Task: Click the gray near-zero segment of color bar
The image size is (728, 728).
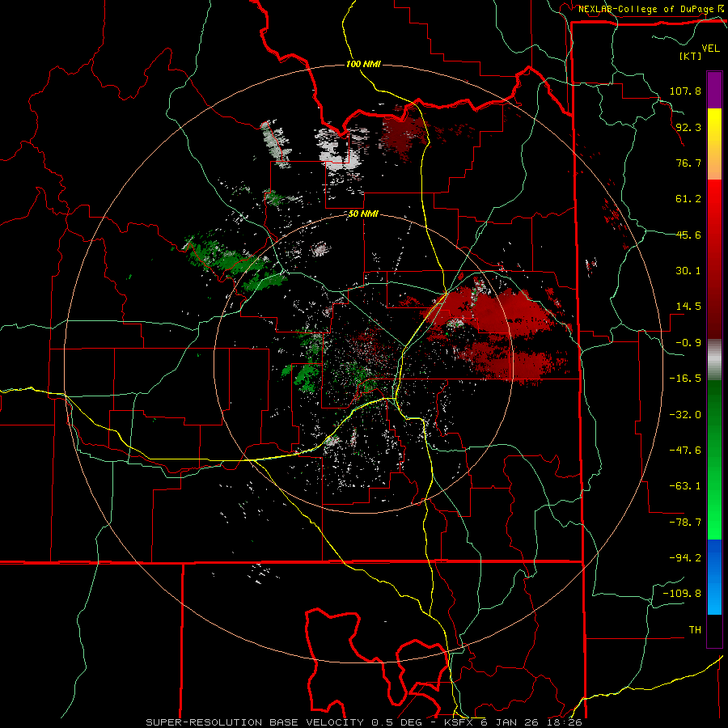Action: (x=714, y=359)
